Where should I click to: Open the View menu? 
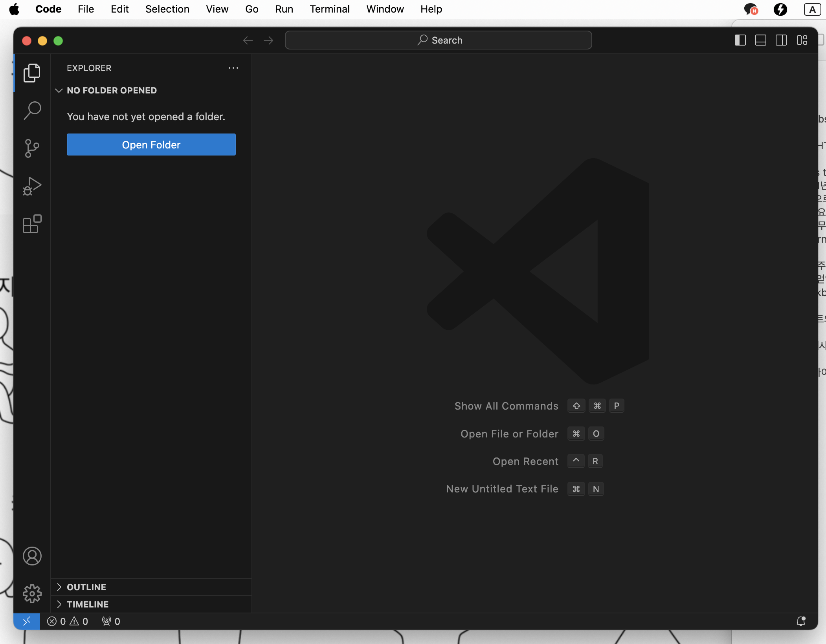217,9
